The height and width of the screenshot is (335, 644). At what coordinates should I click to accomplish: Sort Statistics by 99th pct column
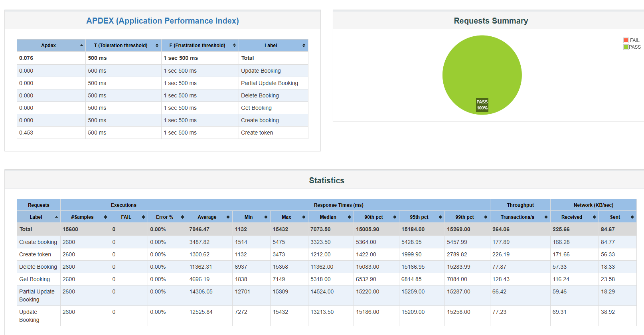(x=467, y=217)
